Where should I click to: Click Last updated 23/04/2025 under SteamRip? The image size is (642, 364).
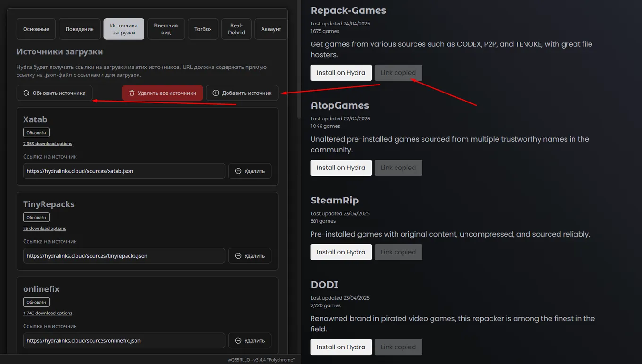click(x=340, y=214)
